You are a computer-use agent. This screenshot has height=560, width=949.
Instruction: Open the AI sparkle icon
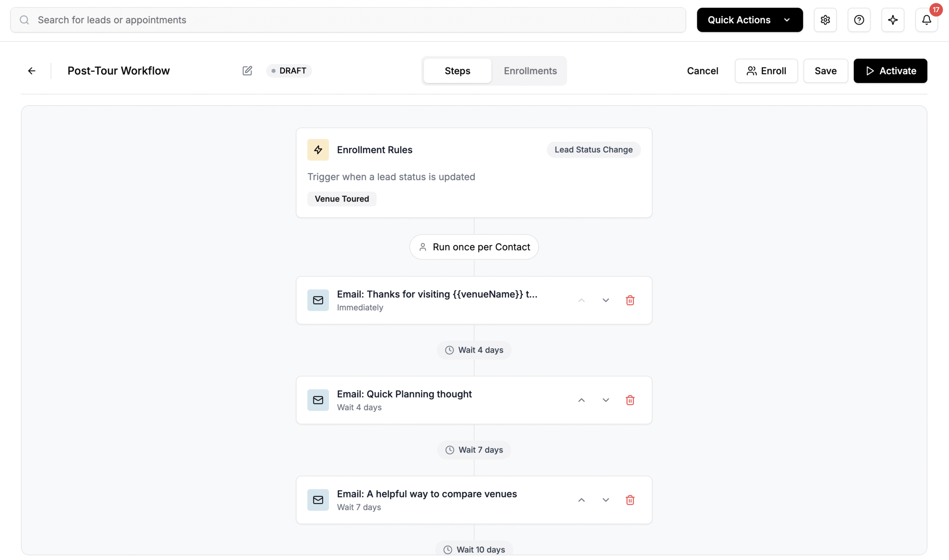(892, 20)
